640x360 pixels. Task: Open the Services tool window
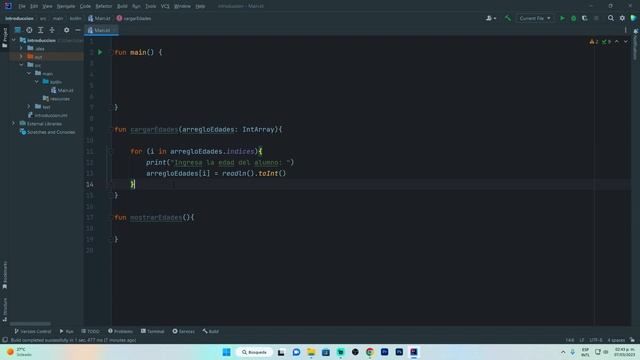pos(184,331)
